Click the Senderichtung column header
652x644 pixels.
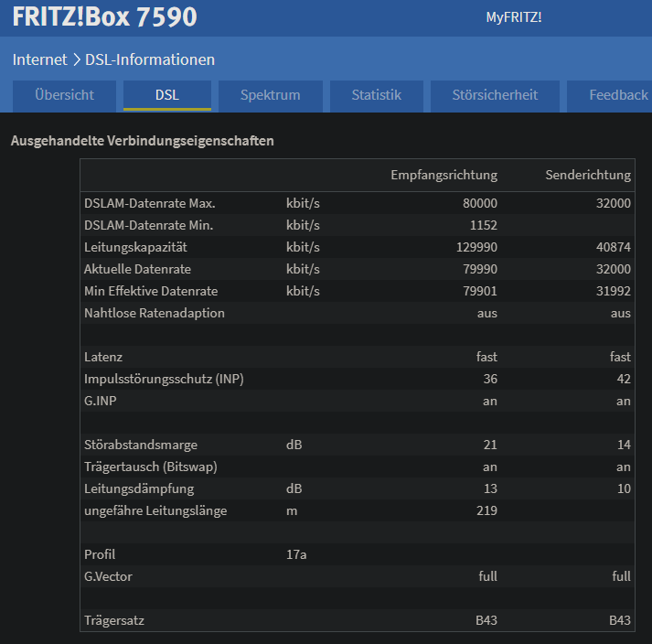[x=588, y=175]
